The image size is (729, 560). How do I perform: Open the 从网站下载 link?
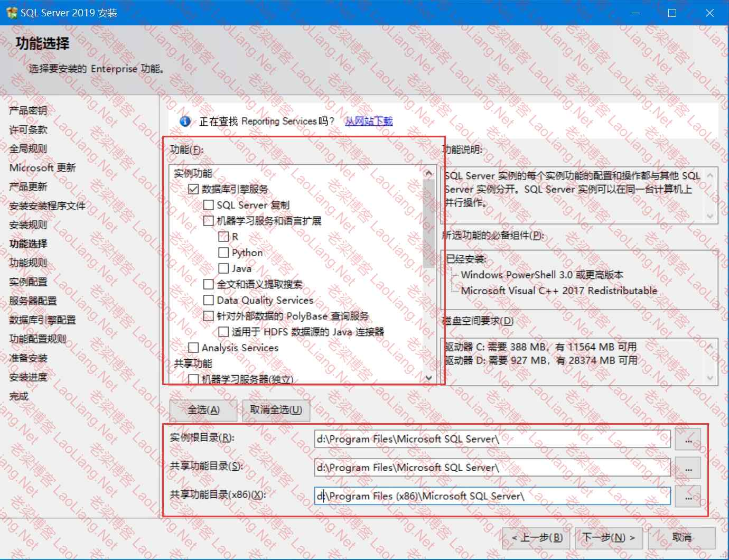pyautogui.click(x=369, y=122)
